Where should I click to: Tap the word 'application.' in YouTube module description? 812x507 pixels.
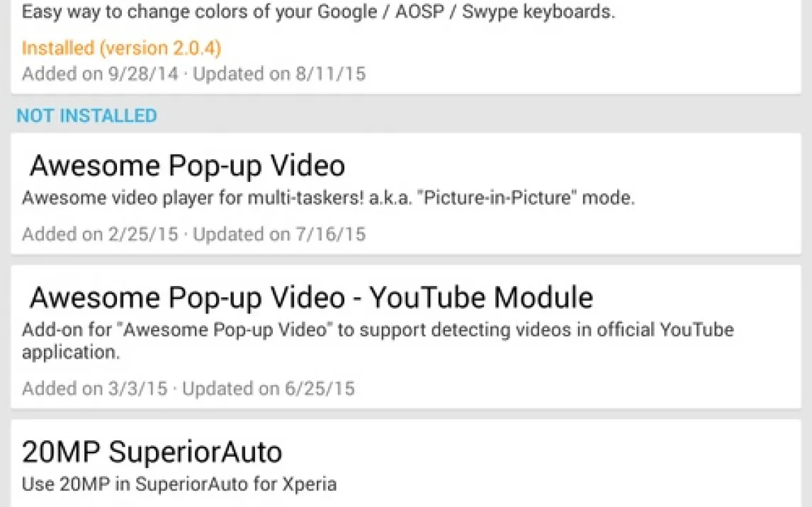71,353
